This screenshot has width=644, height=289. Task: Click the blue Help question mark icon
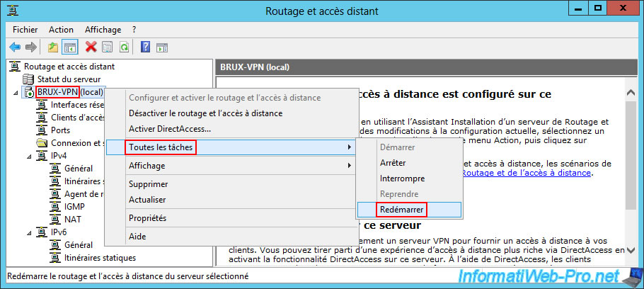pyautogui.click(x=145, y=47)
